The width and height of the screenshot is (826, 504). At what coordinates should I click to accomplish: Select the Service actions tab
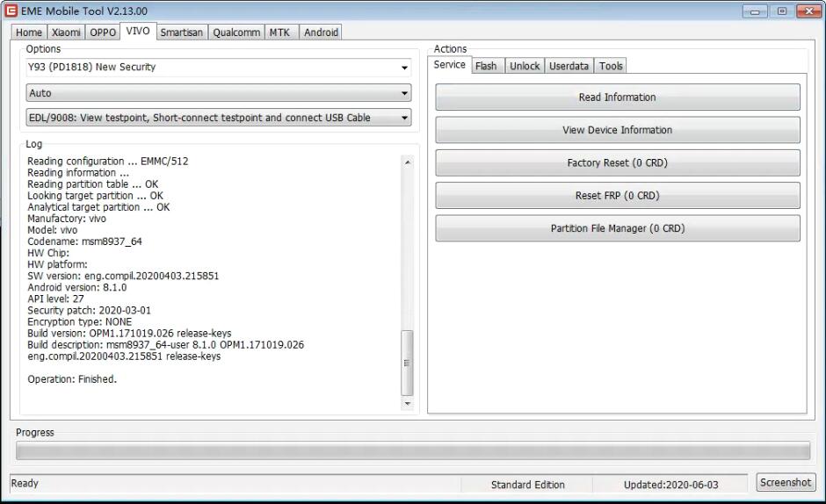[449, 65]
